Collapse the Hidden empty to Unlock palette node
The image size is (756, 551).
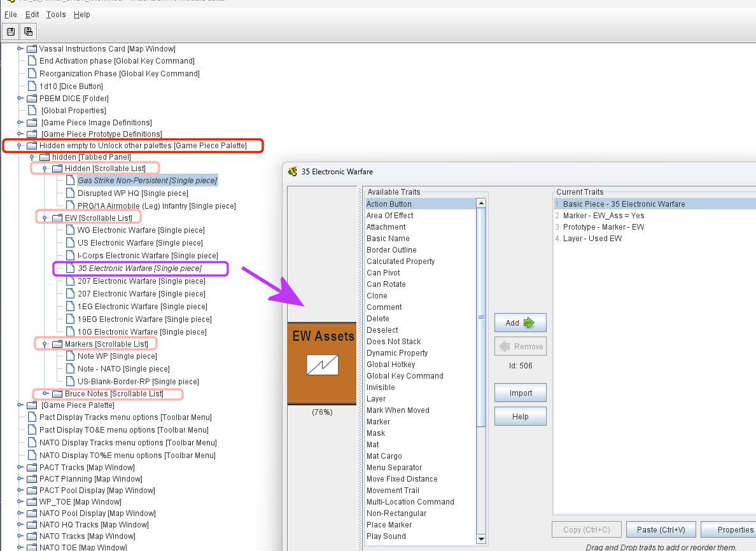pos(19,146)
